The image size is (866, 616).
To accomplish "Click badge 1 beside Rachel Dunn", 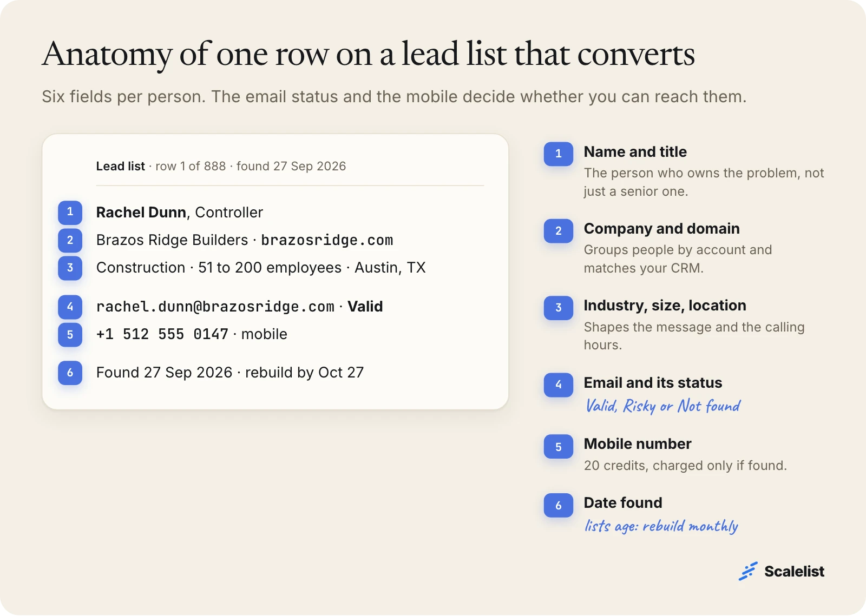I will tap(70, 212).
